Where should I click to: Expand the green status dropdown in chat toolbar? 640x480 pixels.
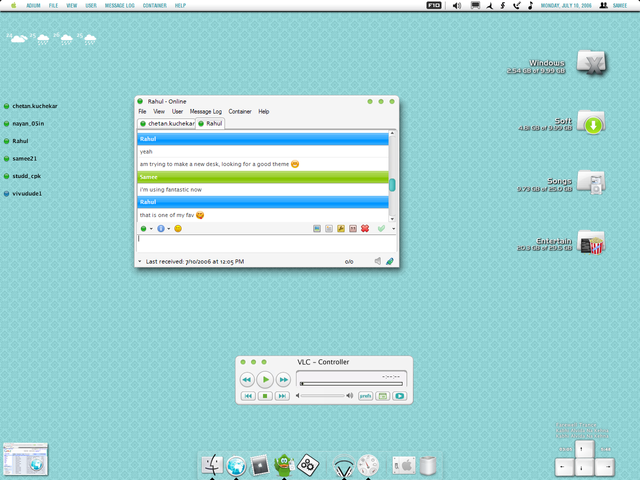146,229
